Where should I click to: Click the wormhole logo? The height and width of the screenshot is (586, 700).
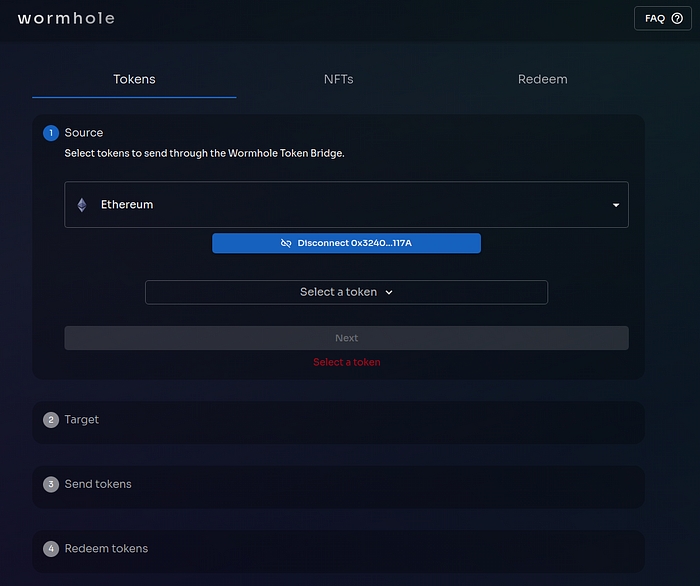click(66, 18)
